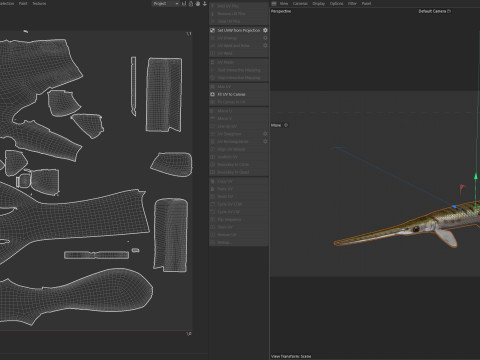Click the Reset UV command
The width and height of the screenshot is (480, 360).
[x=239, y=197]
